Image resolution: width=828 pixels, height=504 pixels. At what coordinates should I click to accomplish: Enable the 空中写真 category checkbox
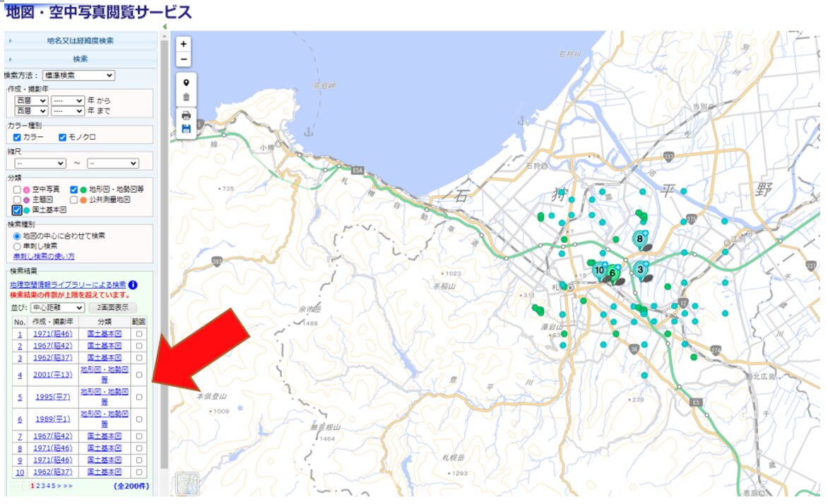[x=17, y=190]
